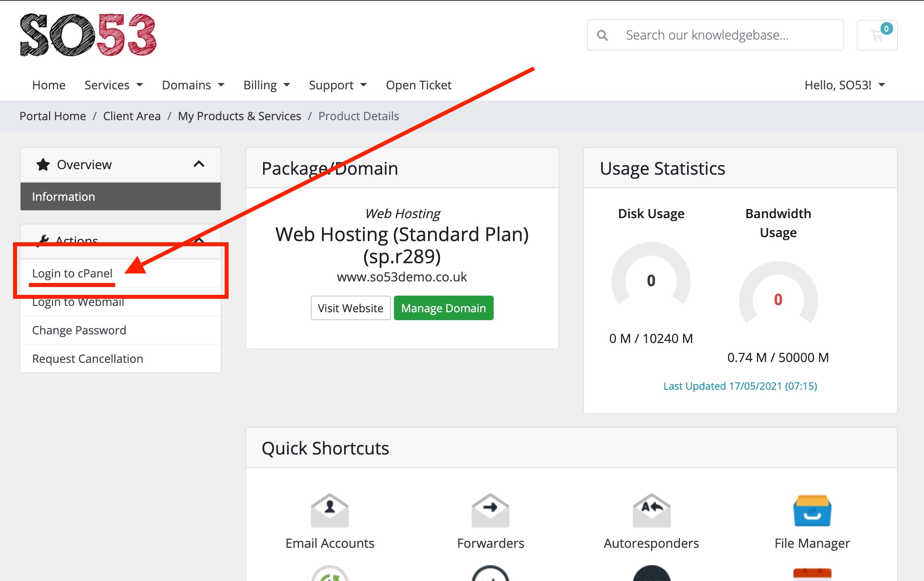
Task: Click the 0 M / 10240 M value
Action: tap(651, 338)
